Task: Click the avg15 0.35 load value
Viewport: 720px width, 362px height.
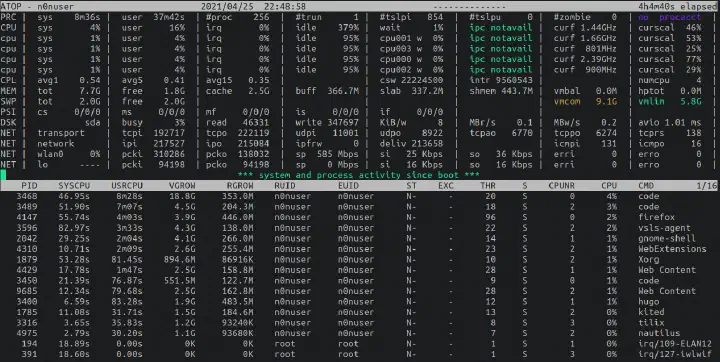Action: [237, 80]
